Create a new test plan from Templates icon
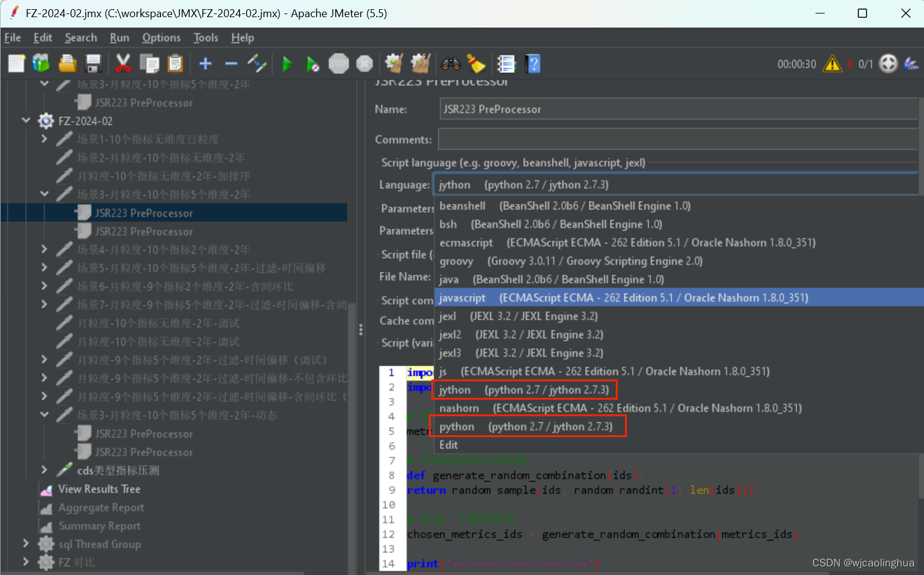The image size is (924, 575). 41,63
